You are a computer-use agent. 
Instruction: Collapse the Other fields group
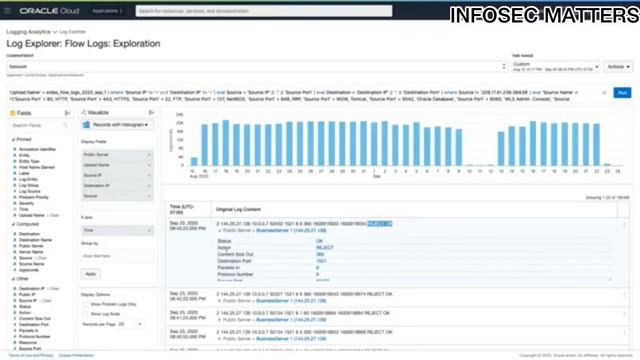(13, 279)
